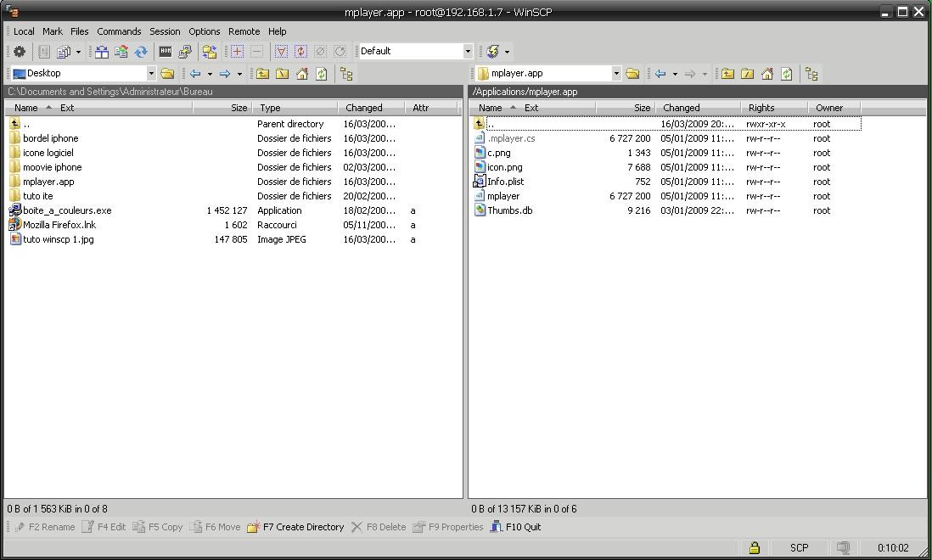Open the Commands menu

[x=119, y=31]
